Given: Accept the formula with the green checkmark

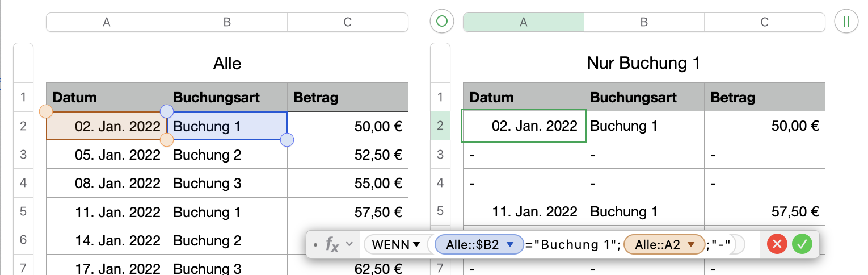Looking at the screenshot, I should (x=802, y=244).
